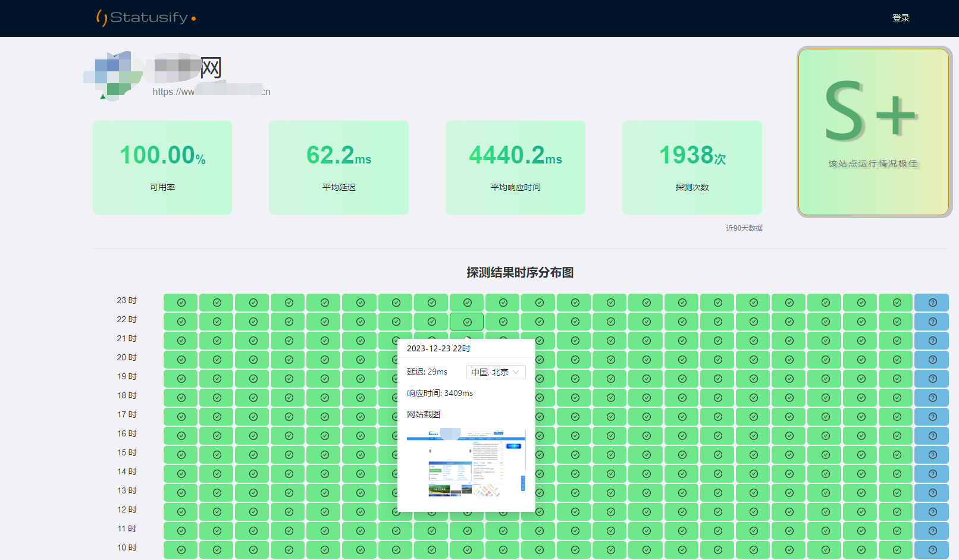Click the 100.00% 可用率 stat card
The width and height of the screenshot is (959, 560).
162,168
